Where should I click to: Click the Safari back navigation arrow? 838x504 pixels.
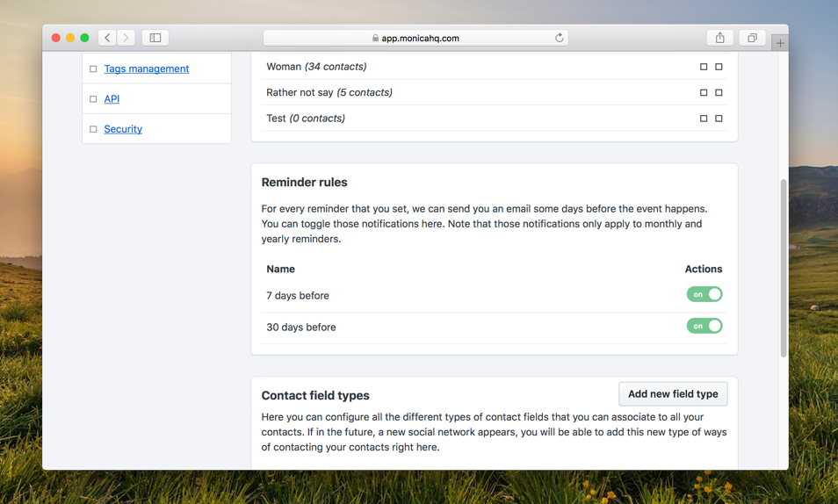click(107, 38)
